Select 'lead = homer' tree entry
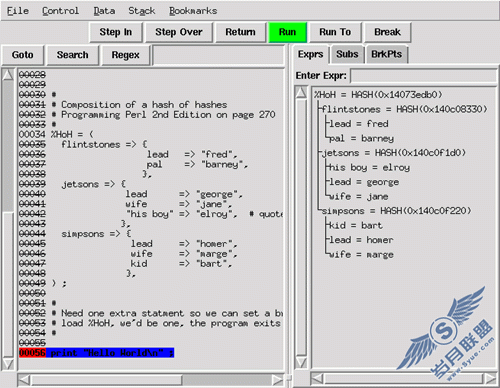This screenshot has height=388, width=500. (362, 240)
